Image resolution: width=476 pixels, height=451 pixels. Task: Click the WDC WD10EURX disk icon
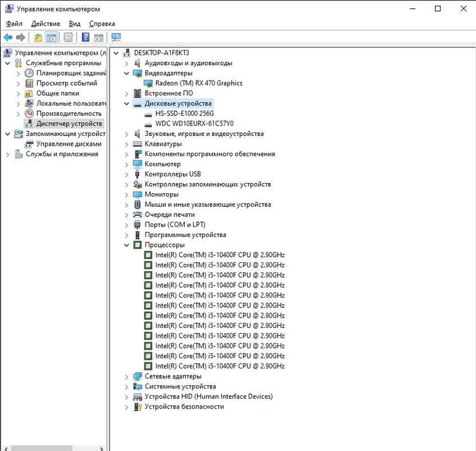pos(148,124)
